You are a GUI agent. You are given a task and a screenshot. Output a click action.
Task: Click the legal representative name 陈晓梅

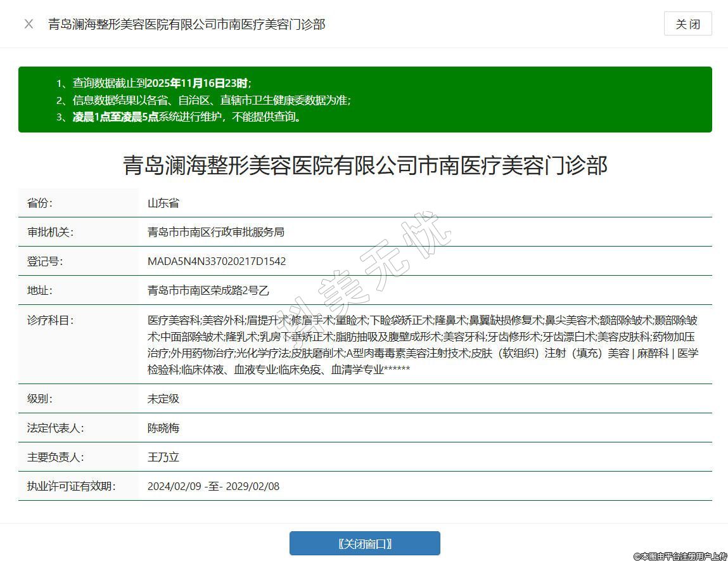click(x=163, y=428)
